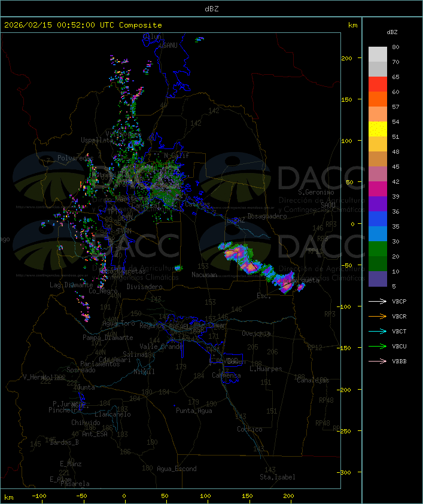
Task: Click the Valle_Grande map label
Action: tap(161, 347)
